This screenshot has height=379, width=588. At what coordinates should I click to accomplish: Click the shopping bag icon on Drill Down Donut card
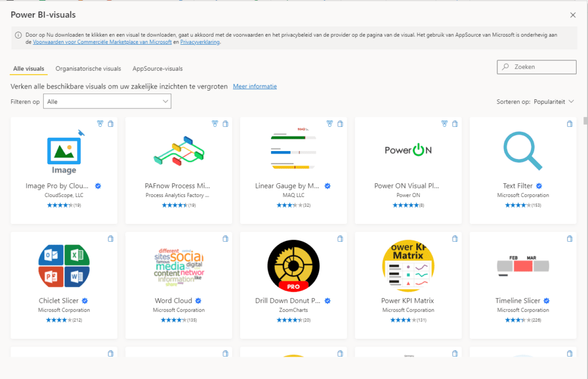(340, 238)
